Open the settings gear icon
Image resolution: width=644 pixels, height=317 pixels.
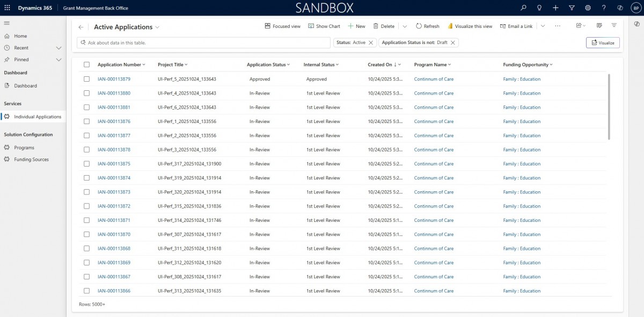(x=588, y=8)
